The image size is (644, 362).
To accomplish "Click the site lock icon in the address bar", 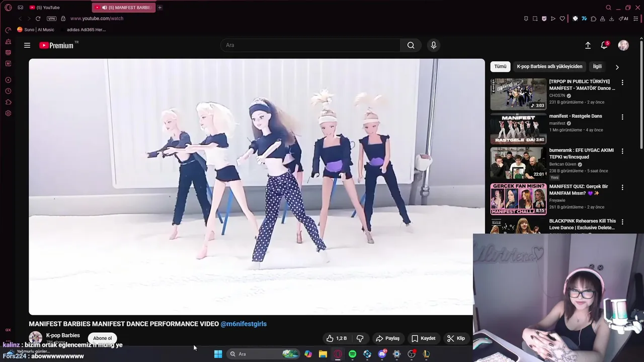I will (63, 19).
